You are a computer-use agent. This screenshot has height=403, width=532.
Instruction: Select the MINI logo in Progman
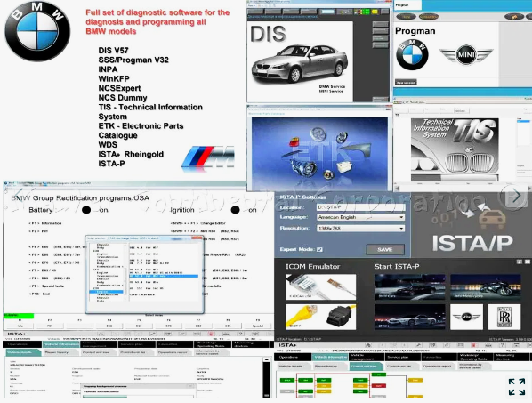pos(466,54)
